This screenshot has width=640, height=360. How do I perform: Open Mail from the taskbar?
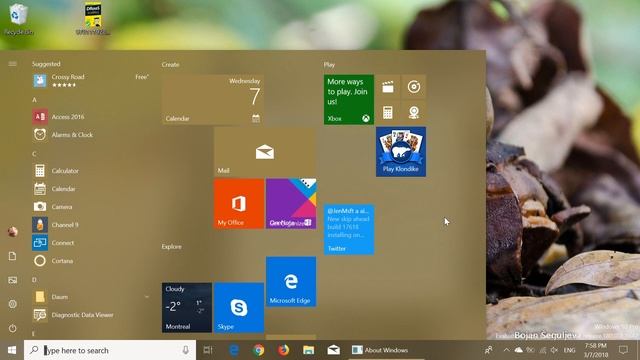[x=333, y=350]
